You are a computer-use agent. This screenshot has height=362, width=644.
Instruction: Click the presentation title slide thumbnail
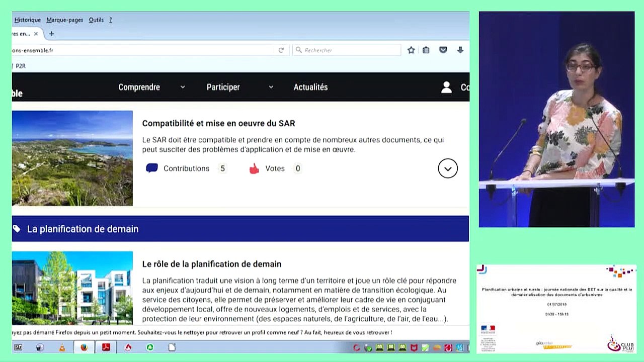point(556,309)
